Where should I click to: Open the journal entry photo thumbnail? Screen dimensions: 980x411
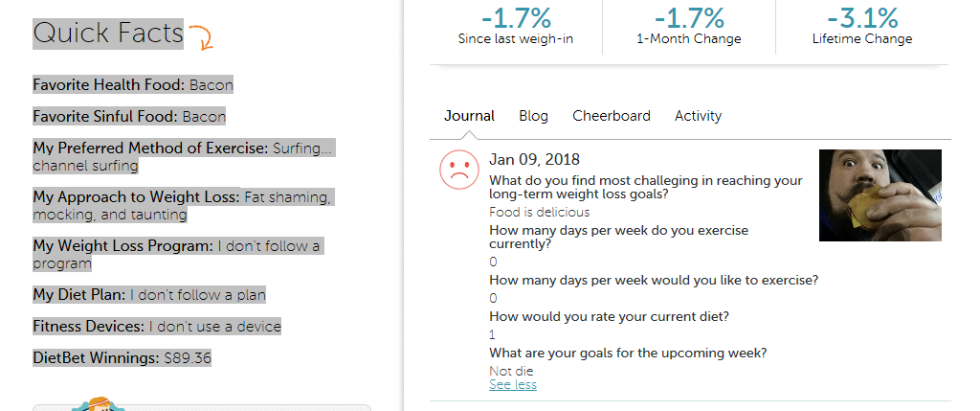point(880,194)
